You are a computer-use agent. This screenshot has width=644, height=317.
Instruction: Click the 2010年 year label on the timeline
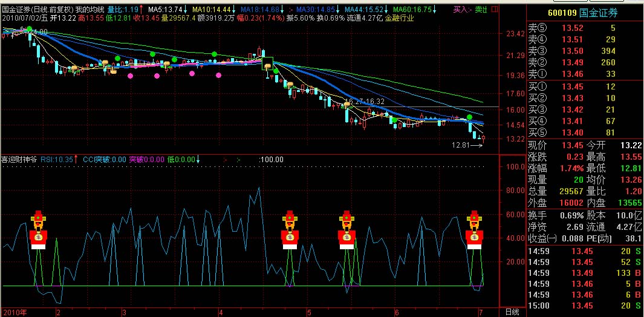coord(14,312)
